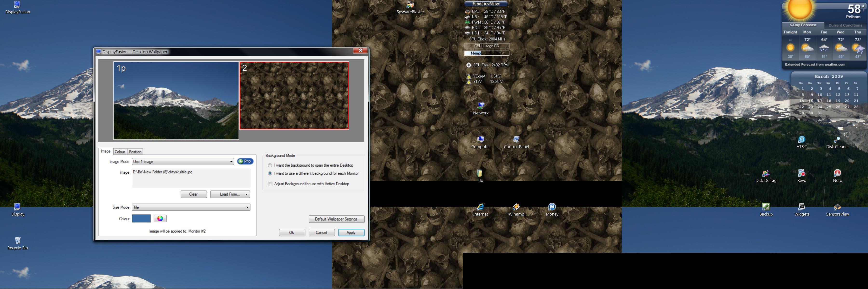Screen dimensions: 868x289
Task: Expand the Image Mode dropdown
Action: pyautogui.click(x=231, y=162)
